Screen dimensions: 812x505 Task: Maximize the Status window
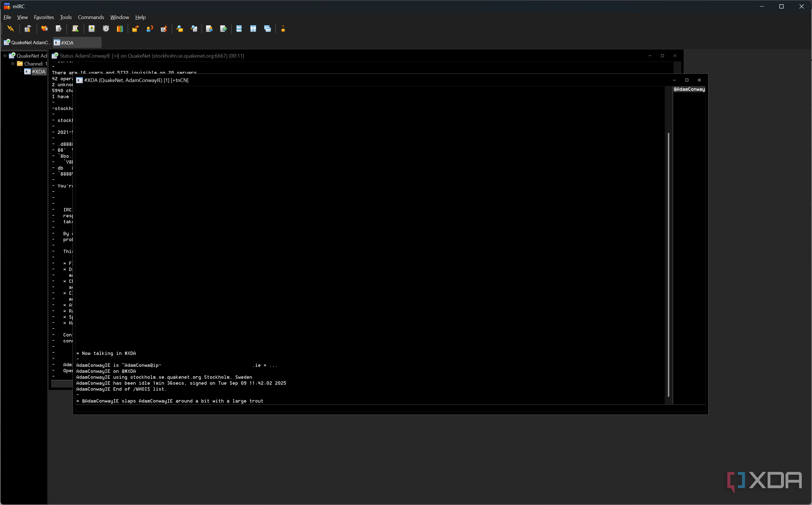coord(662,56)
